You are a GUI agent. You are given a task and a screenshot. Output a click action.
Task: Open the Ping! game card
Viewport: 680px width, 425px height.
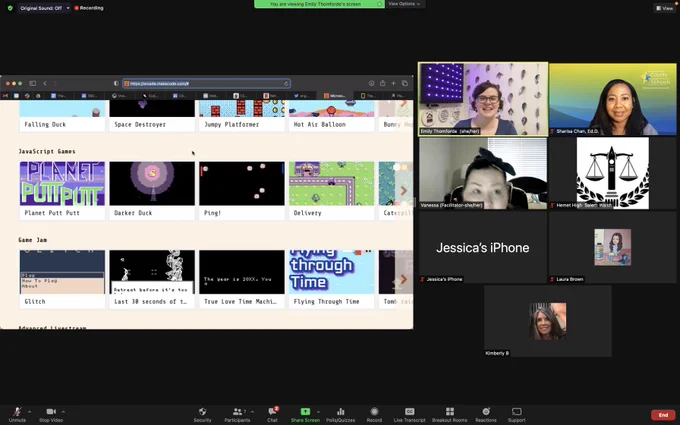[x=242, y=191]
